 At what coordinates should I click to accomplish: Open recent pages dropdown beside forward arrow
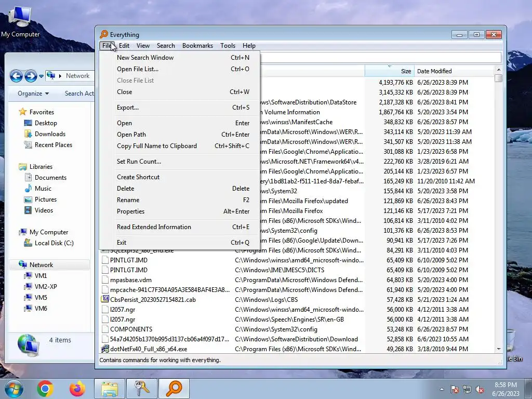pos(41,76)
